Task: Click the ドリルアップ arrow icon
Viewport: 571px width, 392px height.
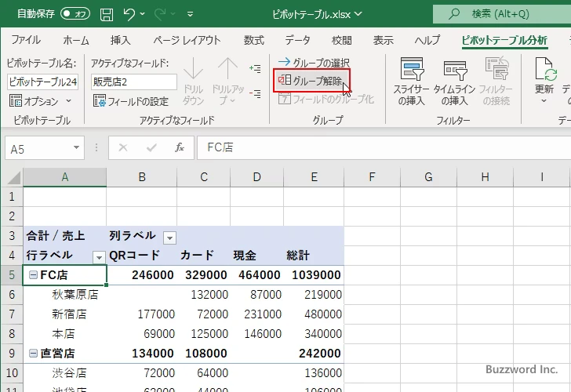Action: 227,69
